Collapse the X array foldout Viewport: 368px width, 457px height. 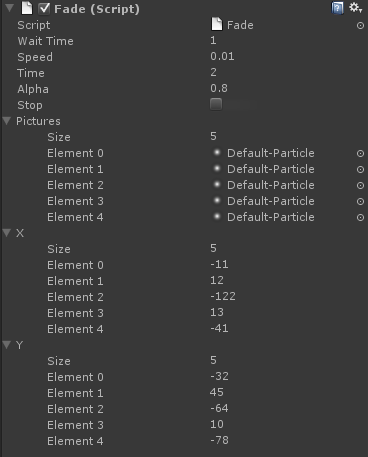[7, 233]
